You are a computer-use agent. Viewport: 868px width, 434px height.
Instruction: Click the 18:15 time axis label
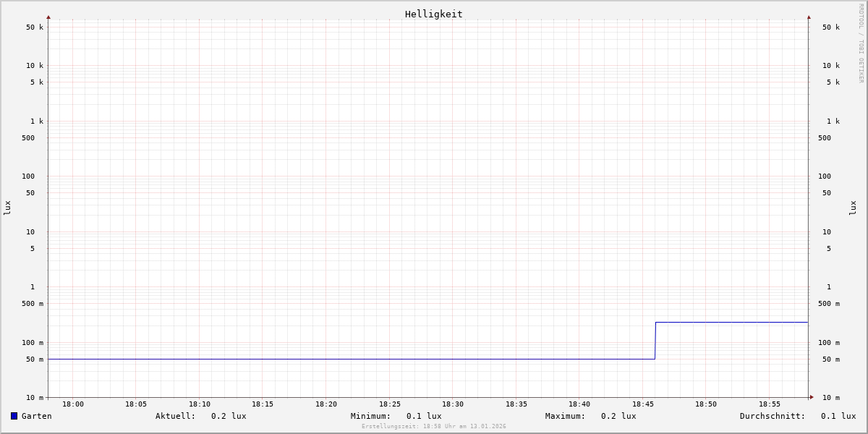(x=263, y=404)
